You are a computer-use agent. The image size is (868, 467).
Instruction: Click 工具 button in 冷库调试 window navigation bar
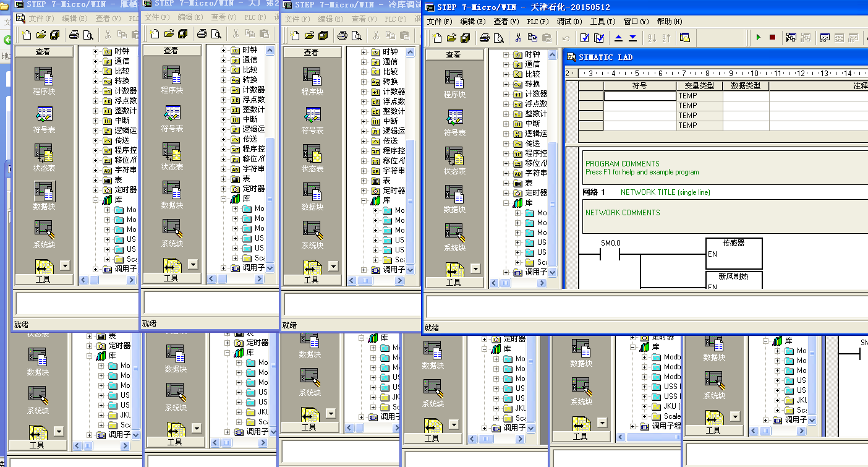click(312, 280)
